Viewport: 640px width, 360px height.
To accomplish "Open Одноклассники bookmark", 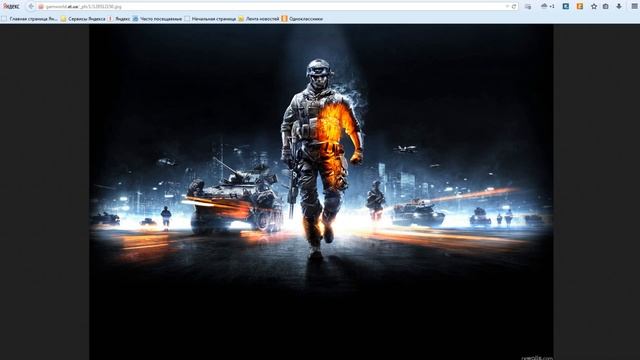I will (302, 19).
